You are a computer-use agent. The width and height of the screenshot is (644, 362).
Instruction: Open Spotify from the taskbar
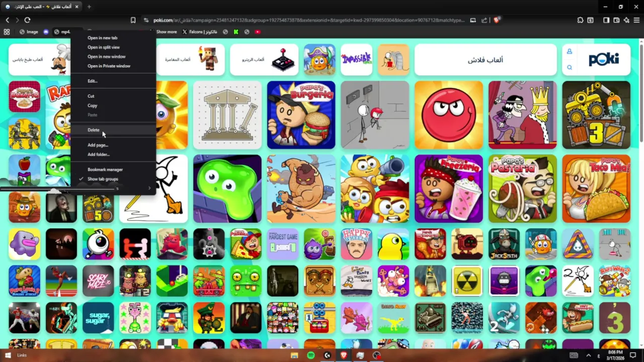tap(311, 355)
